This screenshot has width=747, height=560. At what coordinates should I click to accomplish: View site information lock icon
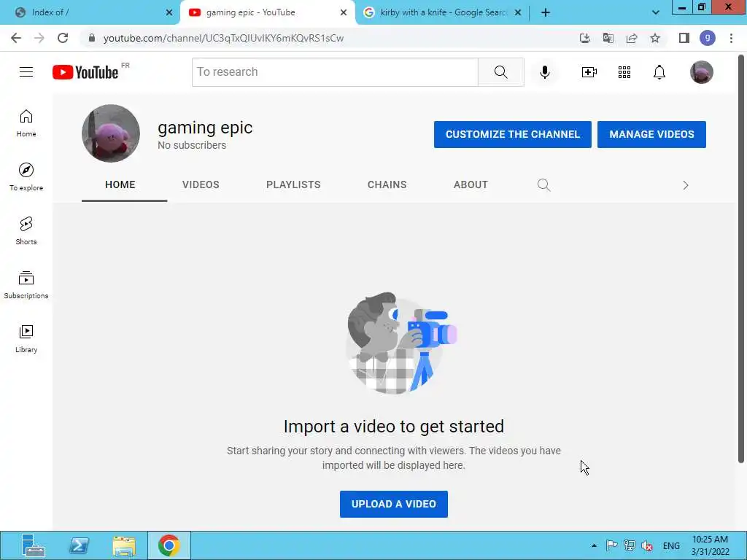pyautogui.click(x=92, y=38)
